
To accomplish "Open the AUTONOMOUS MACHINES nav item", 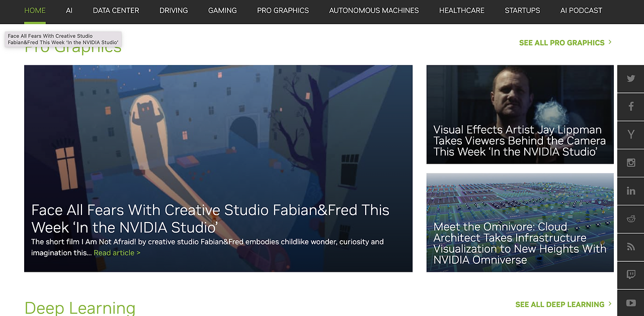I will [x=374, y=11].
